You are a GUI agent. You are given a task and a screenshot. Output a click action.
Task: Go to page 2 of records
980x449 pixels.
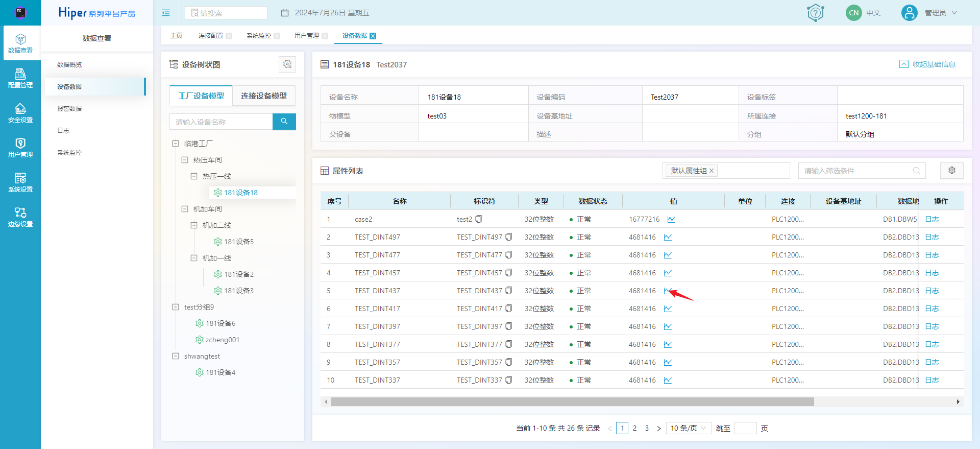tap(634, 428)
